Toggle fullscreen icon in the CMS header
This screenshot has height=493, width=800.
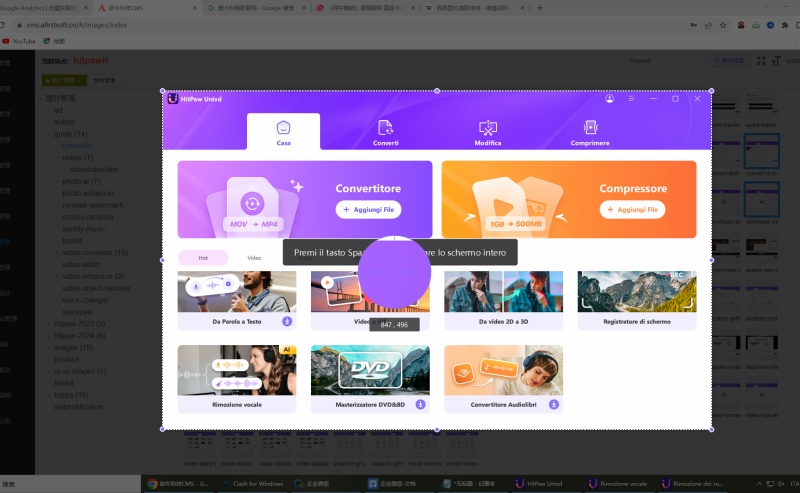761,61
